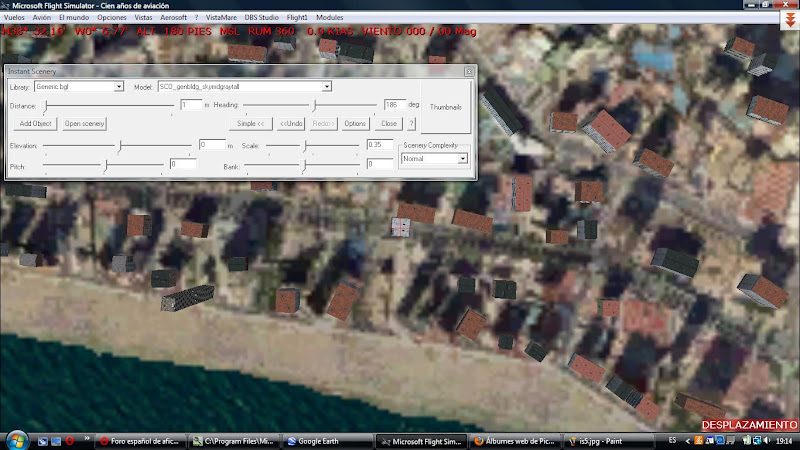
Task: Click the Elevation value field
Action: [x=212, y=145]
